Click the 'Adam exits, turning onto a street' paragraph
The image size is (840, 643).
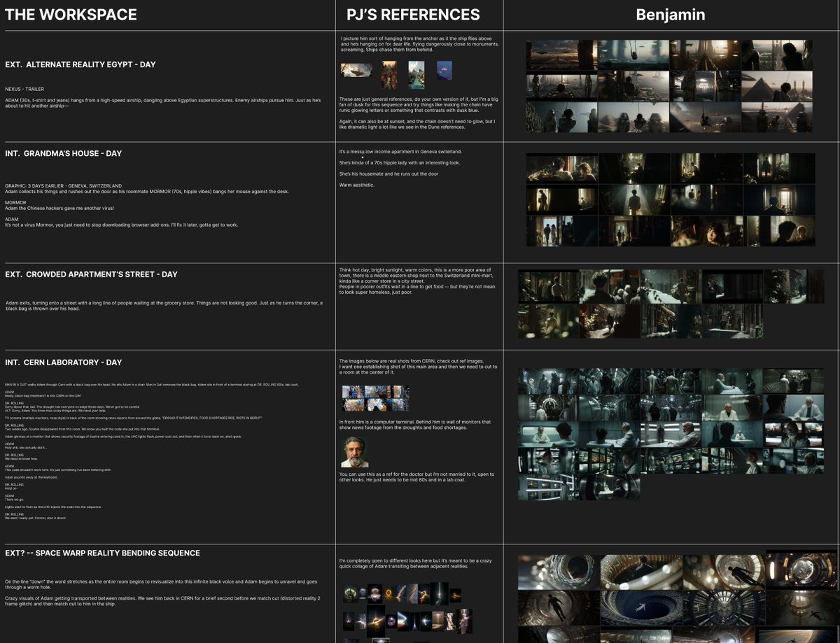point(163,306)
